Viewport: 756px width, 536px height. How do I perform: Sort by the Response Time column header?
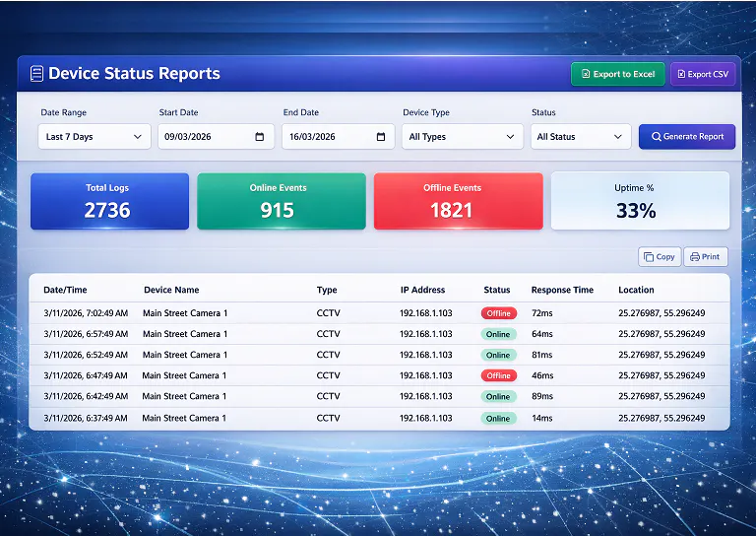coord(562,290)
